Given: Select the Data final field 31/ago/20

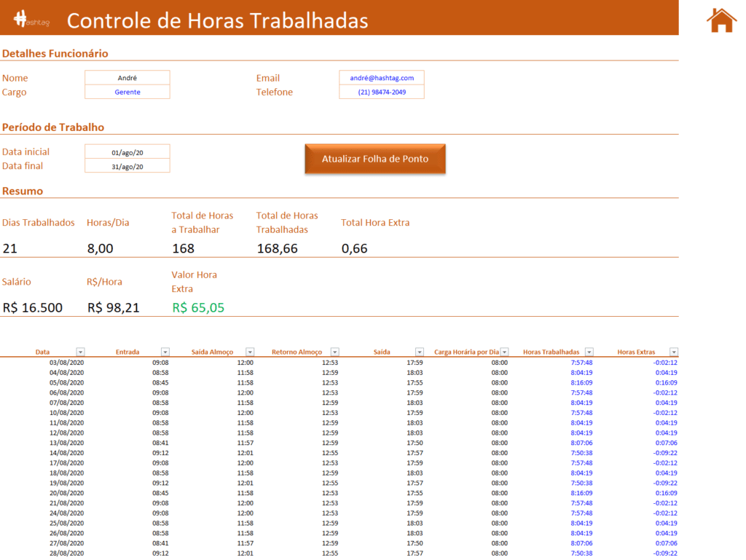Looking at the screenshot, I should click(x=127, y=166).
